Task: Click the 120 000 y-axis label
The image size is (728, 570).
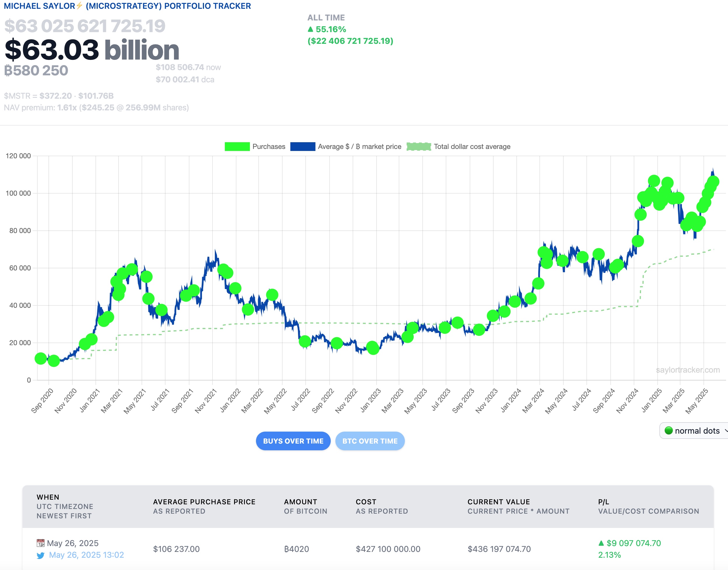Action: [x=18, y=156]
